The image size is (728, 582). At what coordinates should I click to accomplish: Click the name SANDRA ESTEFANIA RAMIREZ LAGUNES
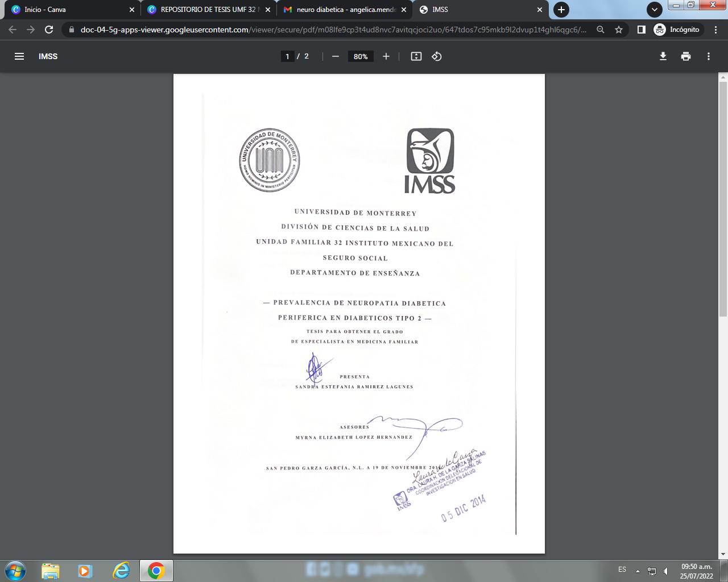(x=354, y=386)
